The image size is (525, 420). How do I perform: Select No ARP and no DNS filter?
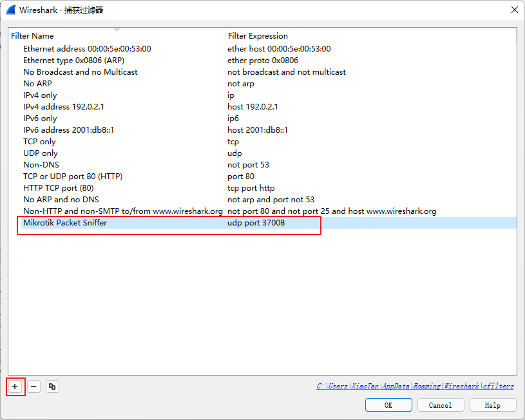[61, 200]
